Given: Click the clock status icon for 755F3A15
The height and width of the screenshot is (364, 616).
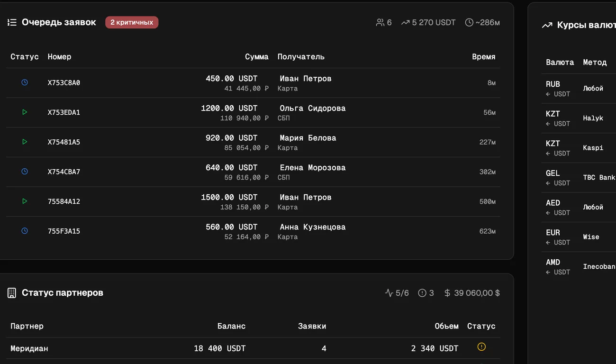Looking at the screenshot, I should [25, 231].
